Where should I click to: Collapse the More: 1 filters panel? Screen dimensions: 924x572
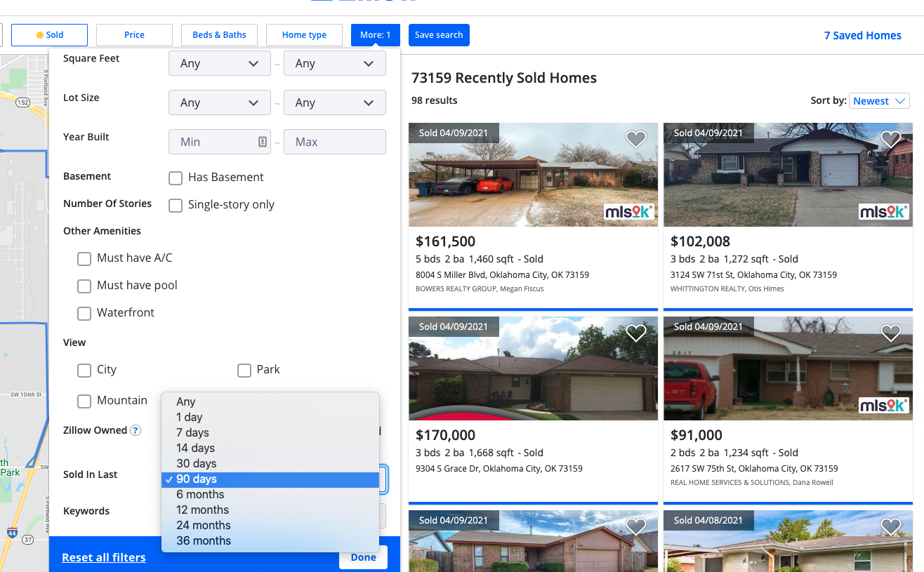tap(376, 35)
